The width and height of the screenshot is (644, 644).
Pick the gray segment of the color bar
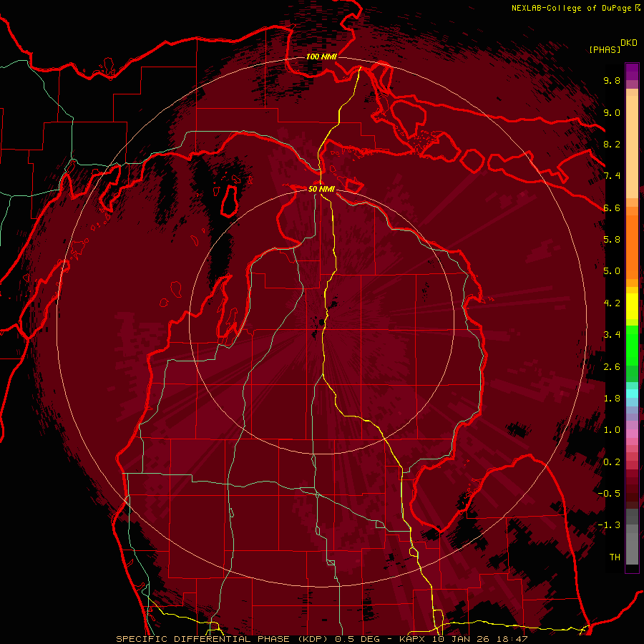click(632, 538)
